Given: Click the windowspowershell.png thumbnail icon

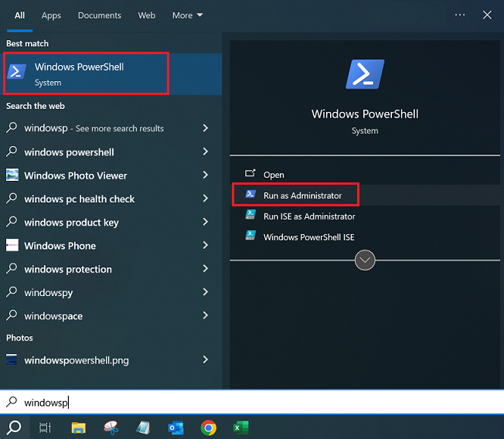Looking at the screenshot, I should pos(12,359).
